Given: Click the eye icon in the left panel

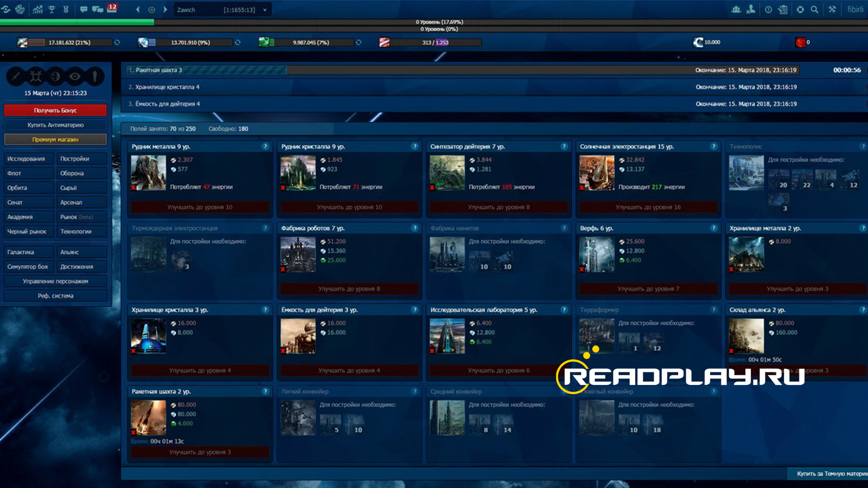Looking at the screenshot, I should pyautogui.click(x=75, y=76).
